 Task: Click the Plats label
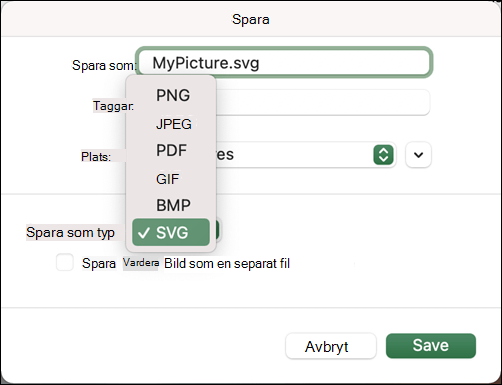coord(96,157)
